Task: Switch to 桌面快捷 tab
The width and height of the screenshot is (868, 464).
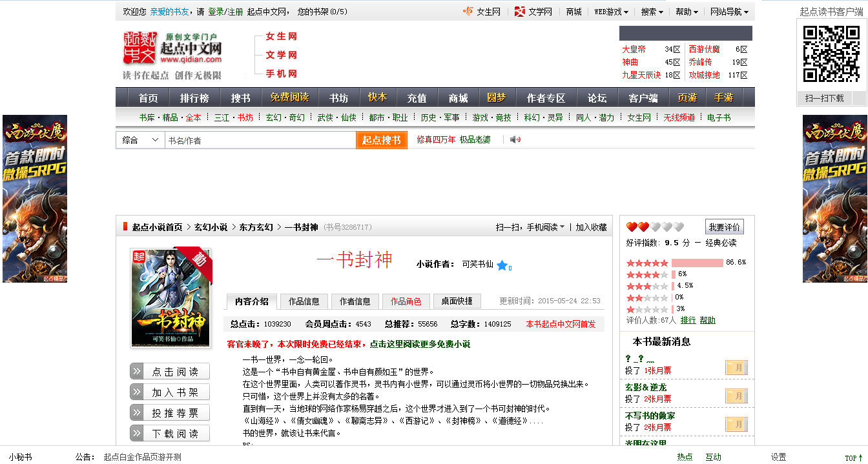Action: [x=457, y=301]
